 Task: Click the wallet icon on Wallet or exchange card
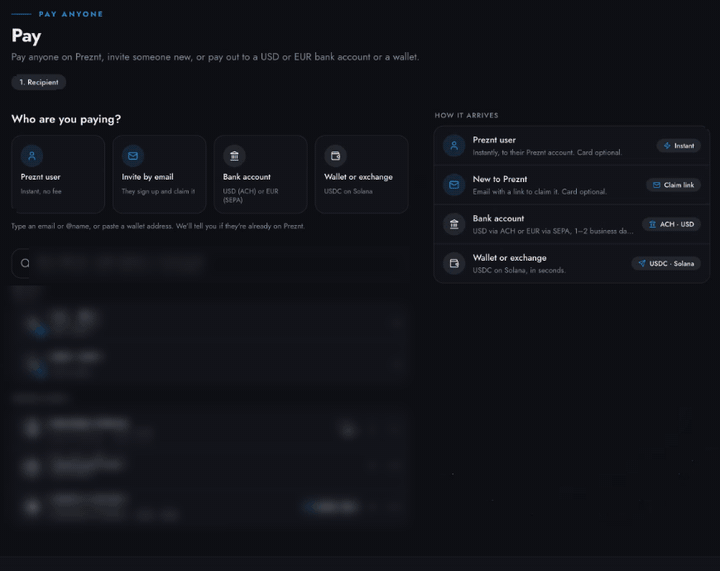tap(335, 156)
